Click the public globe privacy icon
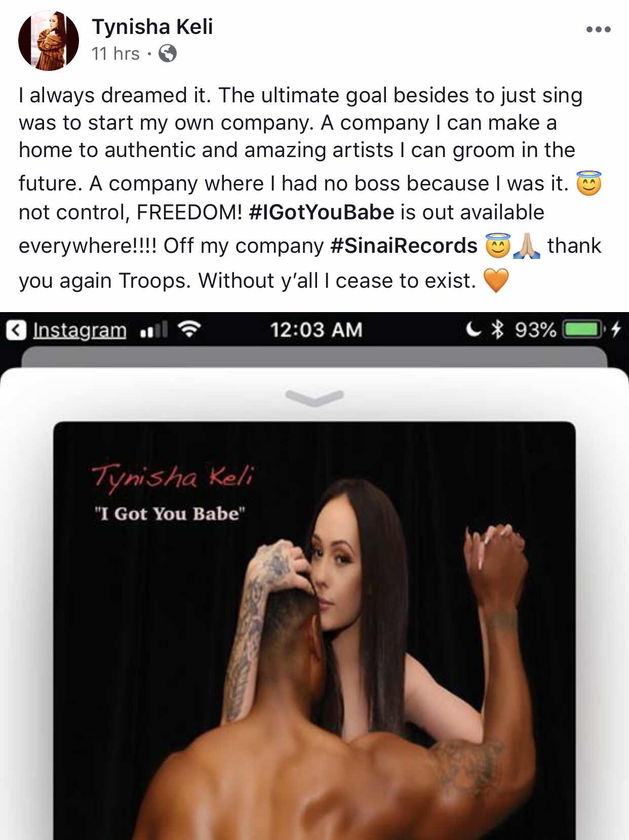 point(168,53)
